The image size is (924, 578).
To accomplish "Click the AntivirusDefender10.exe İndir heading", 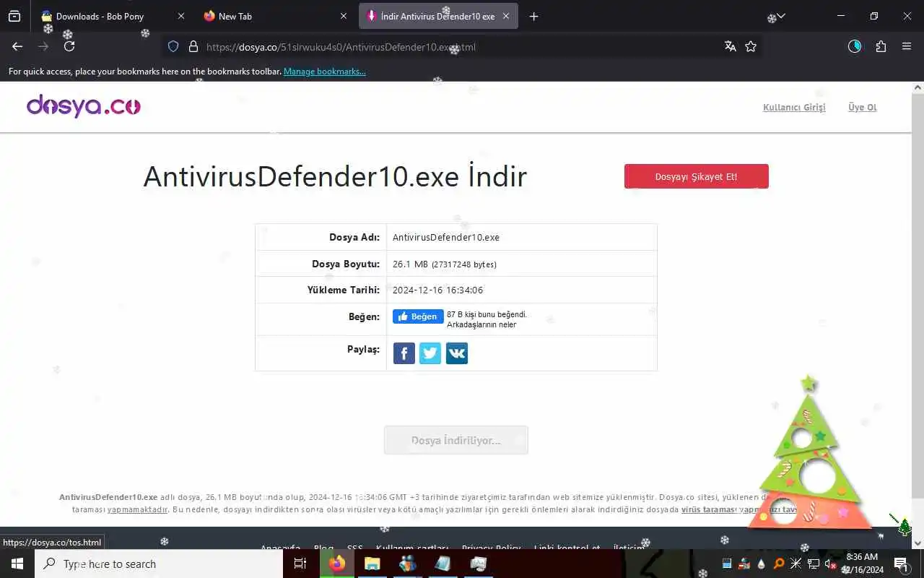I will [335, 176].
